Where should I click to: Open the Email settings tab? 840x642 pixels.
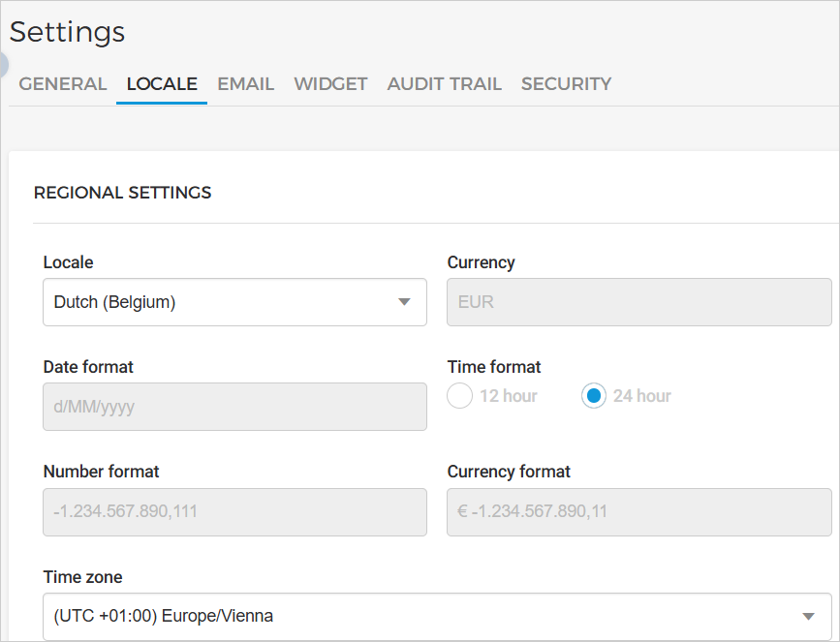[x=245, y=84]
